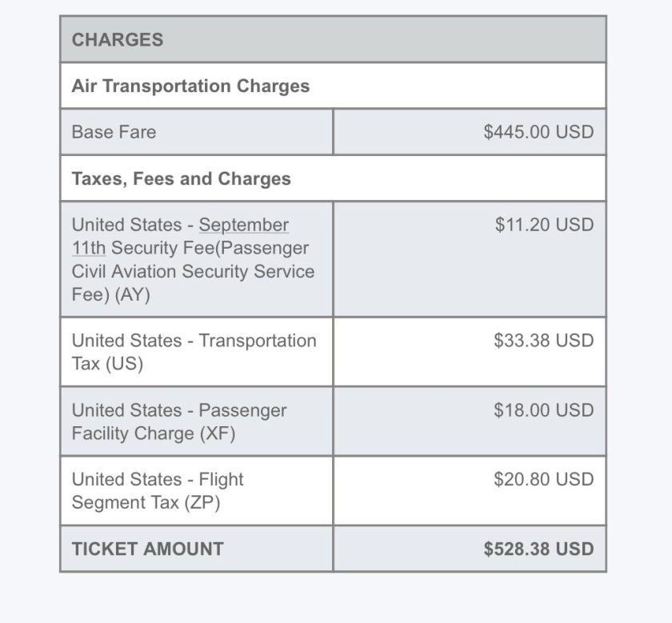Select the $445.00 USD base fare amount
The height and width of the screenshot is (623, 672).
538,132
